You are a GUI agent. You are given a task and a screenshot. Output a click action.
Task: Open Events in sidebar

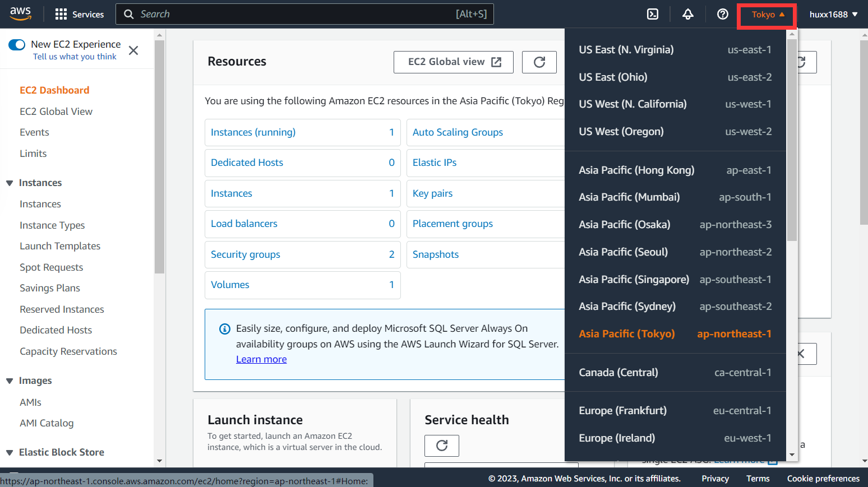pos(34,132)
